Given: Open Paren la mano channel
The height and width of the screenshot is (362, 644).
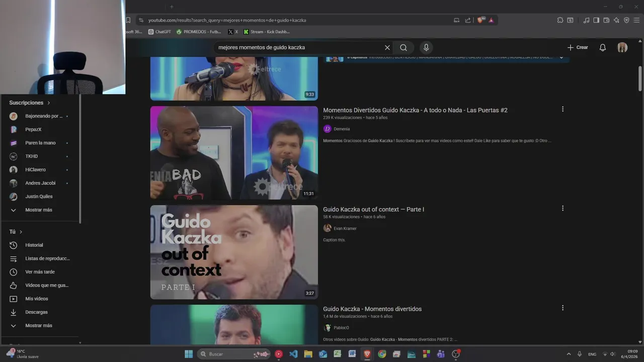Looking at the screenshot, I should [x=40, y=143].
